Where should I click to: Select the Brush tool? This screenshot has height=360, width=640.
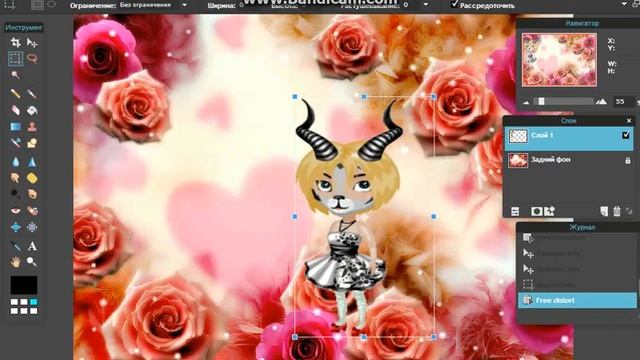(x=32, y=94)
